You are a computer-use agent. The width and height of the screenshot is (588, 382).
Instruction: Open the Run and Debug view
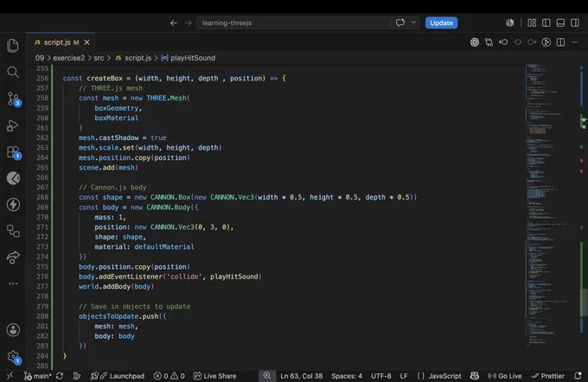click(x=13, y=125)
